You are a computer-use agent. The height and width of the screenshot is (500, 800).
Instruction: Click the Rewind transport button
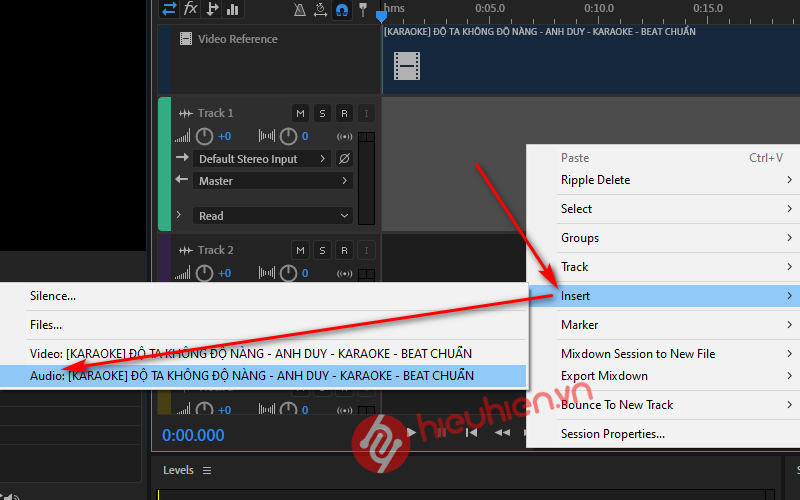(x=502, y=433)
